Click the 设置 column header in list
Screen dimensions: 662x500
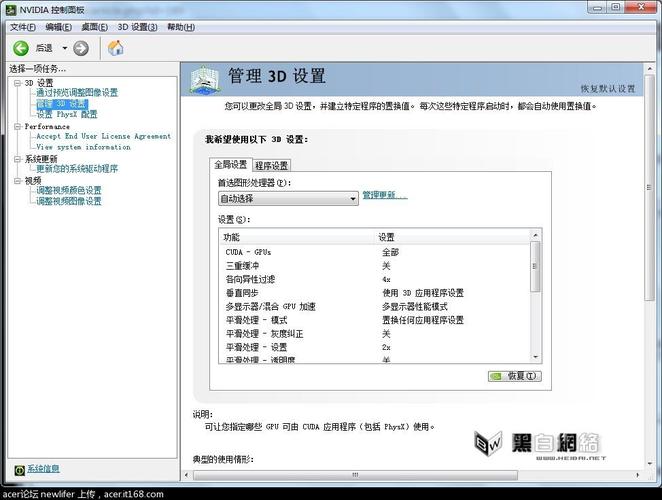tap(453, 237)
